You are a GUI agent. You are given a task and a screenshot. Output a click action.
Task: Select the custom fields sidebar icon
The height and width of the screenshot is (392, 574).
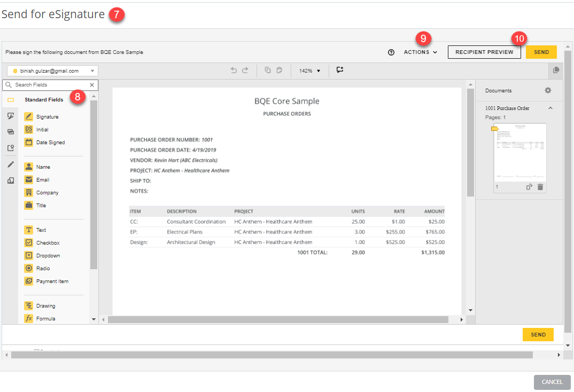pos(11,116)
